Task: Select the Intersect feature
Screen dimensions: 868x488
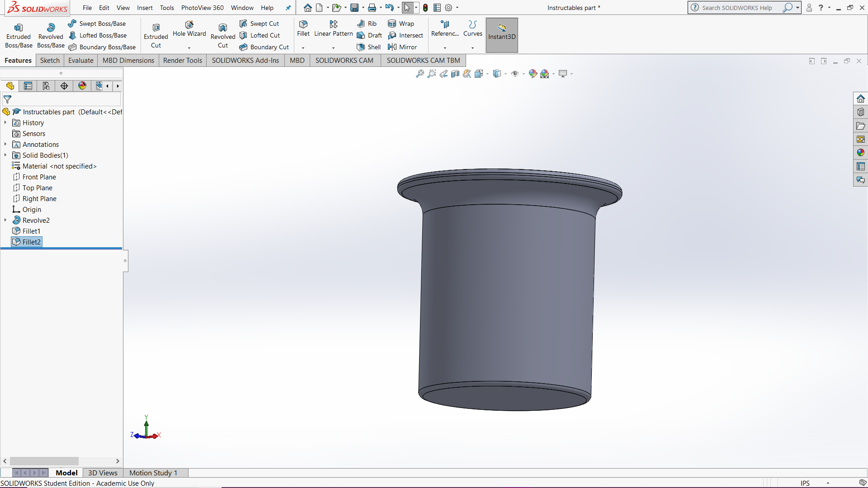Action: click(406, 35)
